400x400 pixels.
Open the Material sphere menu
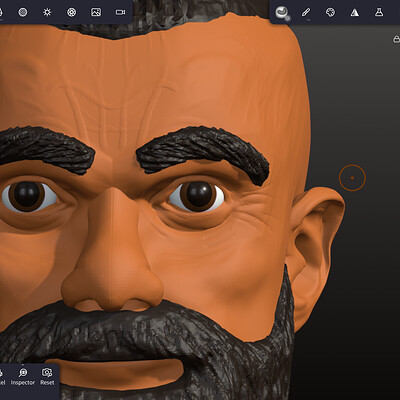click(x=23, y=12)
